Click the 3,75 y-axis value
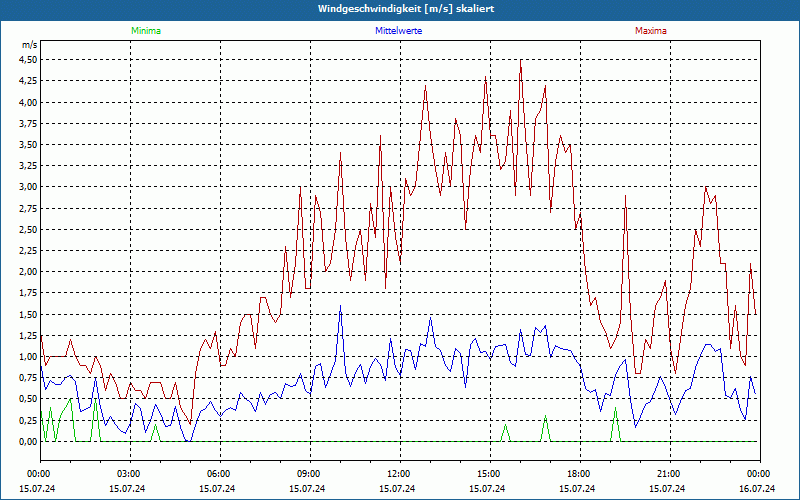 click(x=28, y=123)
